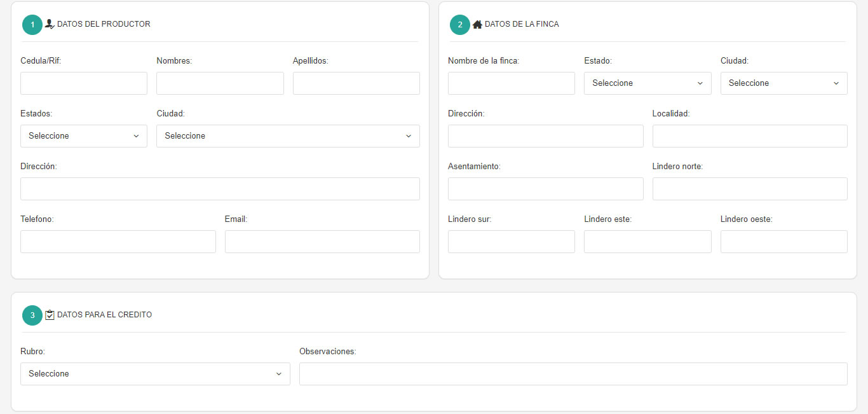Image resolution: width=868 pixels, height=414 pixels.
Task: Click the step 1 circle badge
Action: click(x=32, y=24)
